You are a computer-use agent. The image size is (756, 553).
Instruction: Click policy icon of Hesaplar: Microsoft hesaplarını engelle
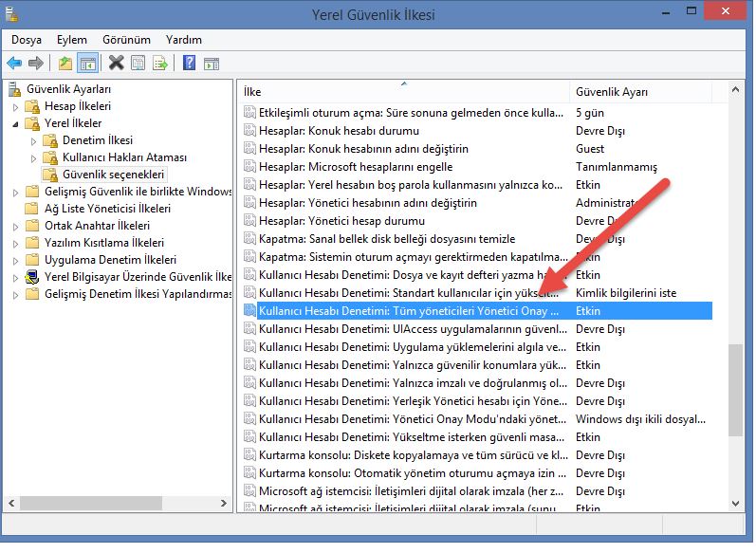coord(249,167)
